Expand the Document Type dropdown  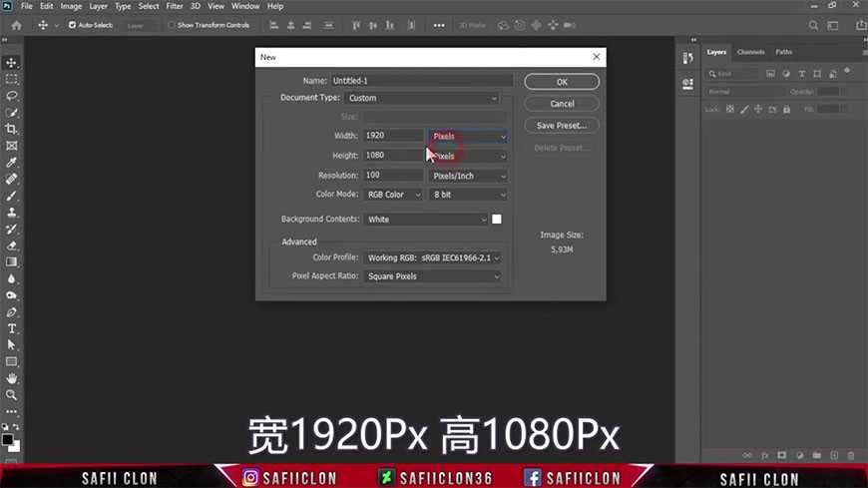pyautogui.click(x=421, y=98)
